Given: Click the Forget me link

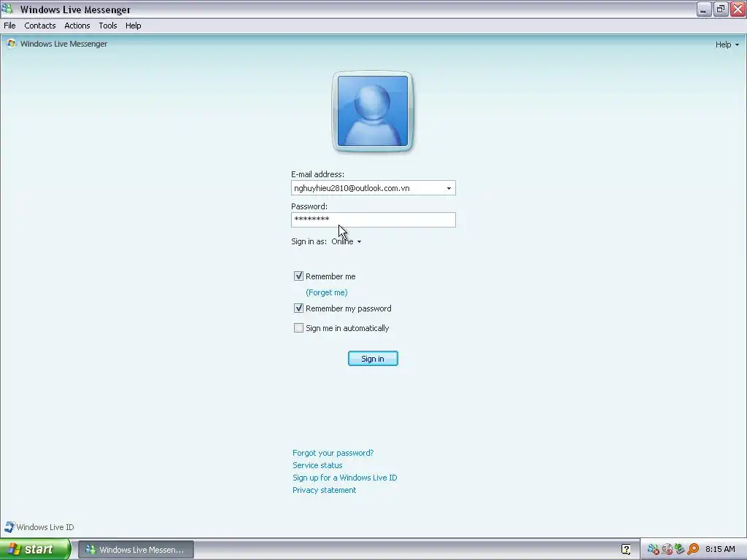Looking at the screenshot, I should tap(327, 292).
